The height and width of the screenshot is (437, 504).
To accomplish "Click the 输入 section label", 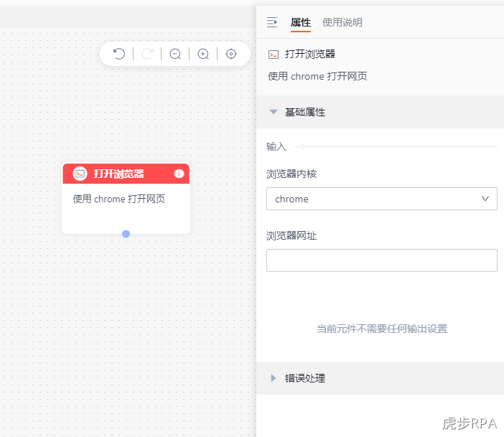I will click(276, 146).
